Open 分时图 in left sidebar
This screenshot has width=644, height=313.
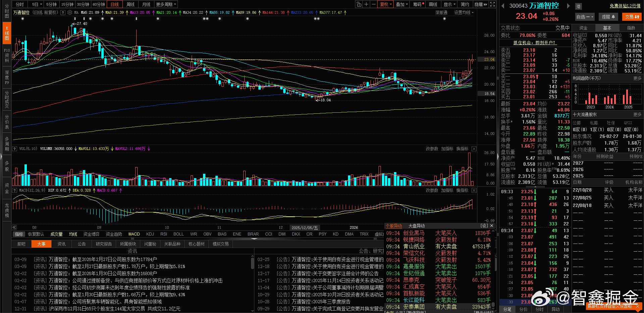pyautogui.click(x=7, y=11)
